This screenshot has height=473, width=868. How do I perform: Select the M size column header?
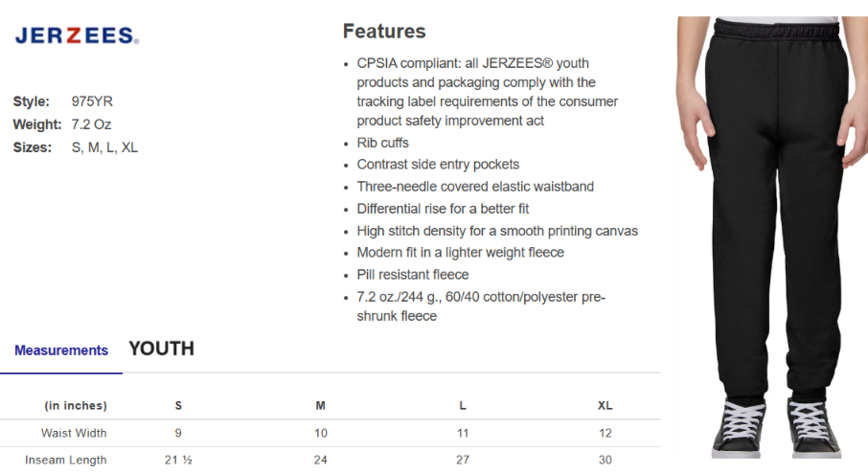click(321, 406)
